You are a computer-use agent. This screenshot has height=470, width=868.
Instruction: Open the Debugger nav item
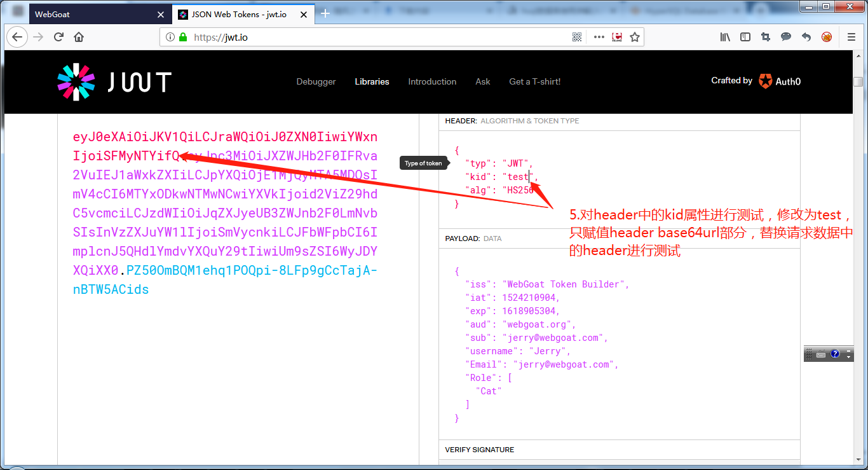[x=316, y=81]
